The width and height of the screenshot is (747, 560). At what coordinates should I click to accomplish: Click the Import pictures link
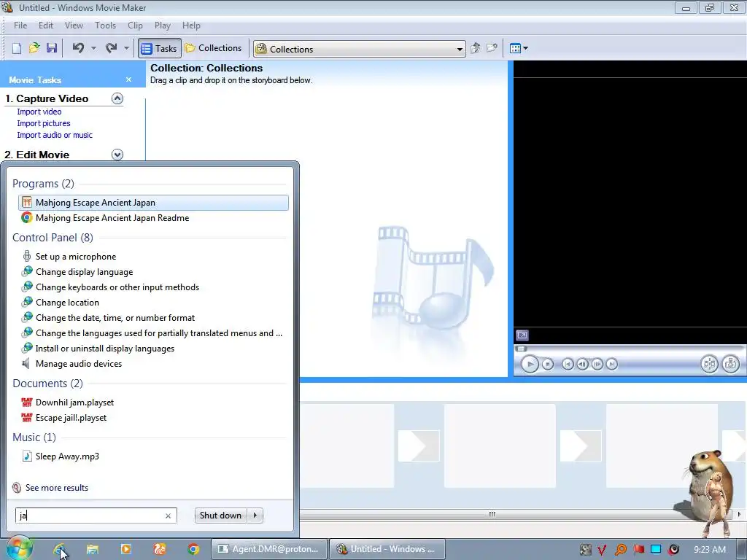(x=43, y=123)
